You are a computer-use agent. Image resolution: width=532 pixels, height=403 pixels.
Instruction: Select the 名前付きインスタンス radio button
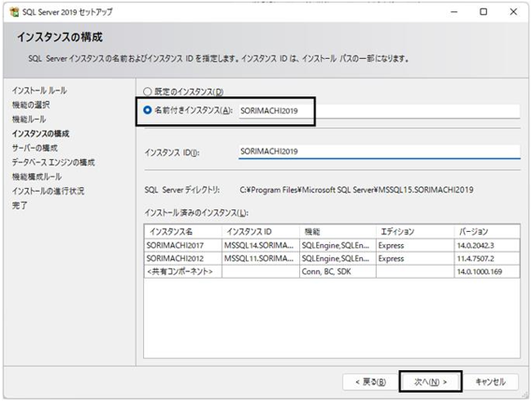point(147,110)
